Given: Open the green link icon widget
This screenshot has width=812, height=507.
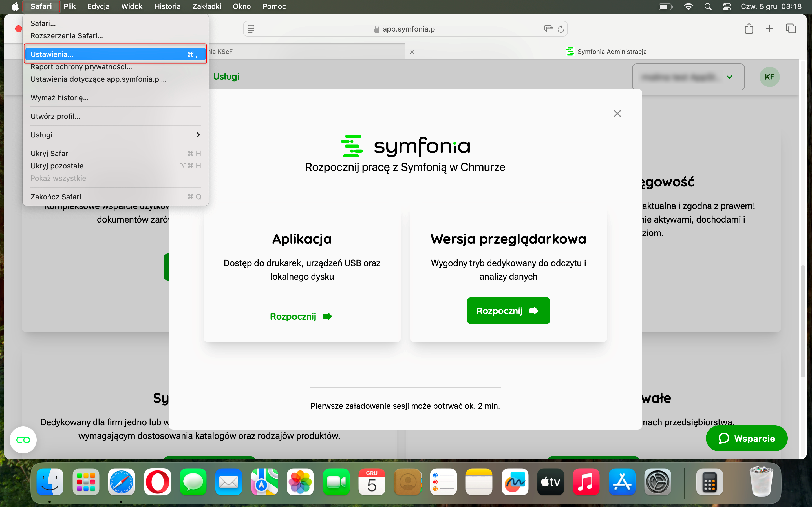Looking at the screenshot, I should click(x=23, y=440).
